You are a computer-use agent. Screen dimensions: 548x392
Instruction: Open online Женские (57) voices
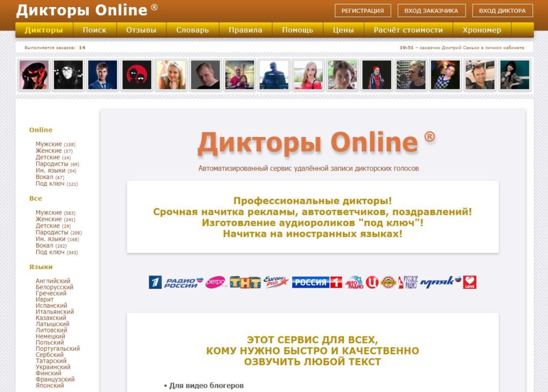54,151
